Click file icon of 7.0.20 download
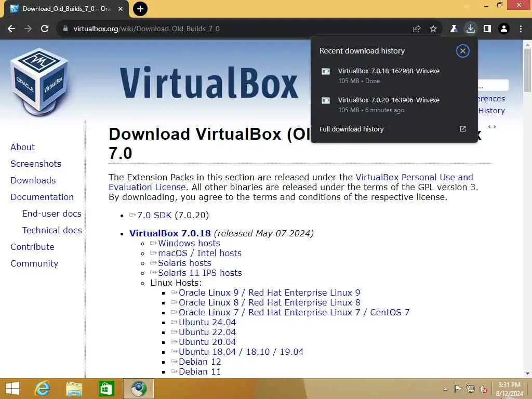This screenshot has width=532, height=399. 326,100
